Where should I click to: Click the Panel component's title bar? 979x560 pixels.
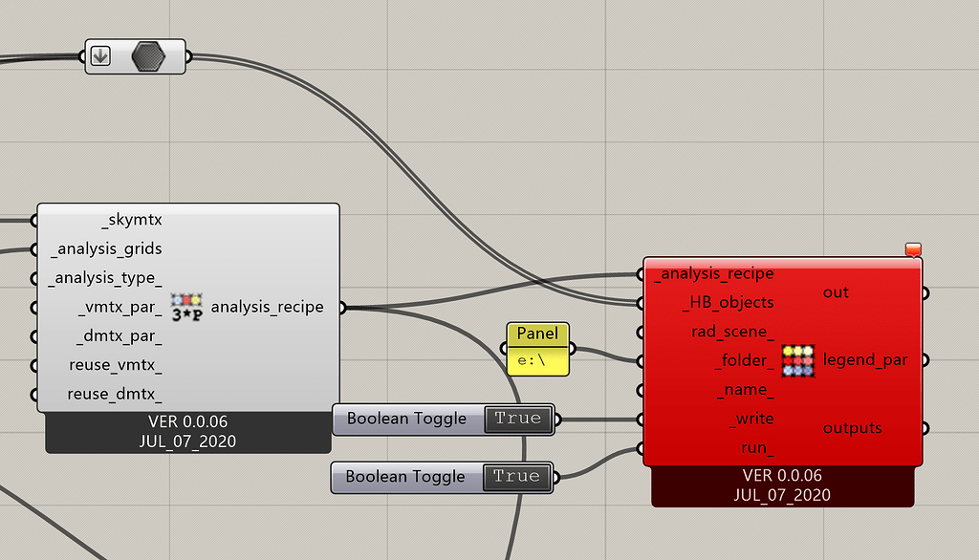pyautogui.click(x=536, y=334)
